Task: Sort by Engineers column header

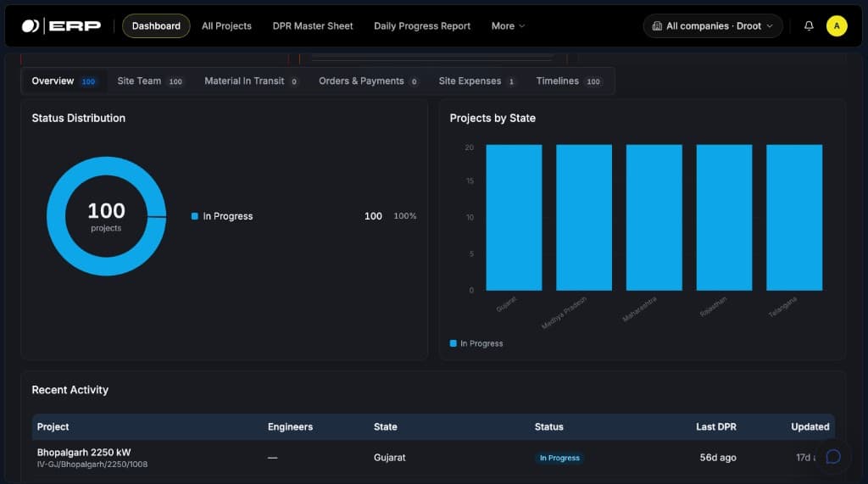Action: [x=290, y=426]
